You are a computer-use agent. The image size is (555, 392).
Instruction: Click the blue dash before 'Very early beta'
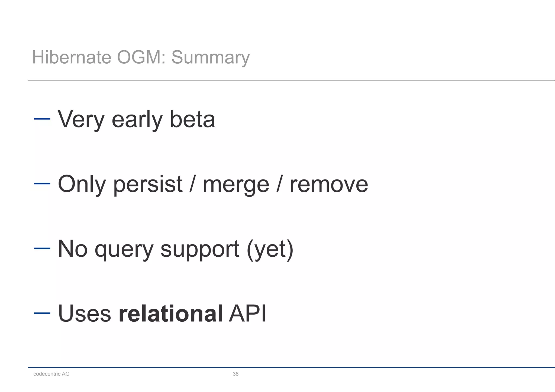point(42,119)
